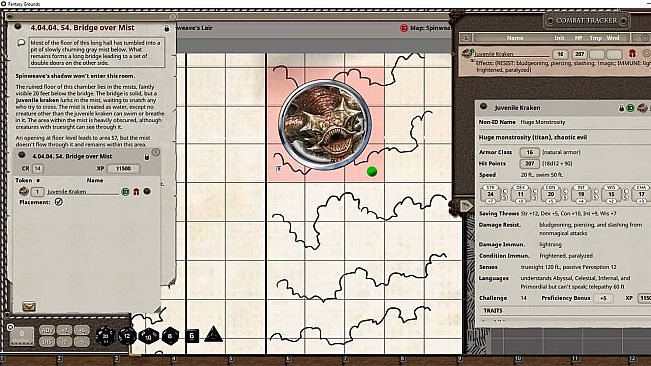The height and width of the screenshot is (366, 651).
Task: Toggle the green ID icon on the encounter row
Action: (125, 192)
